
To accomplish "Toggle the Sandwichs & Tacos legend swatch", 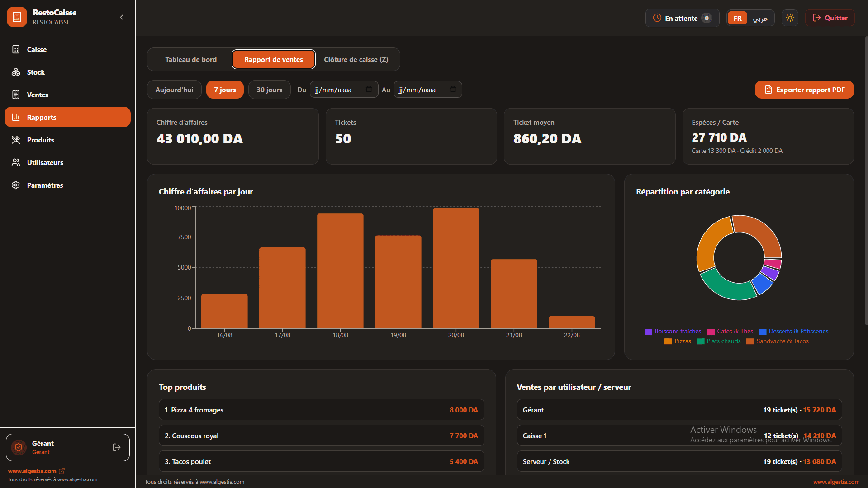I will [x=750, y=341].
